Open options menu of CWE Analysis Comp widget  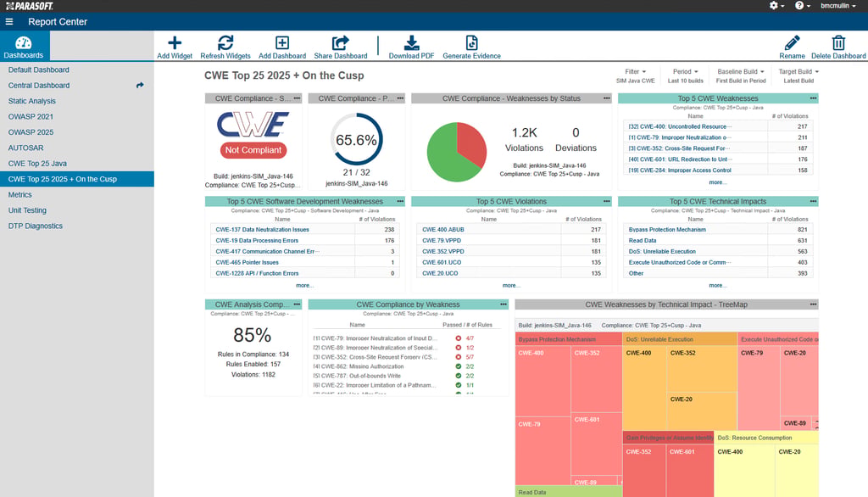(x=298, y=304)
